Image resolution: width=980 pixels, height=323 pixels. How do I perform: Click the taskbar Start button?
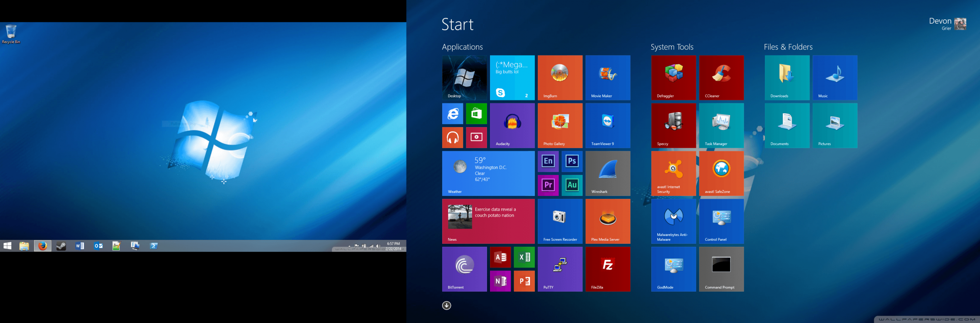[7, 246]
